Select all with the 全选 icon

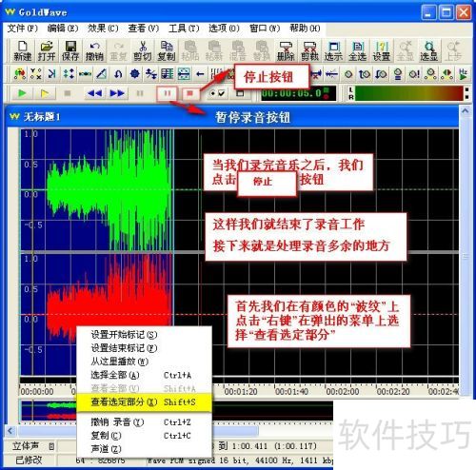coord(357,50)
